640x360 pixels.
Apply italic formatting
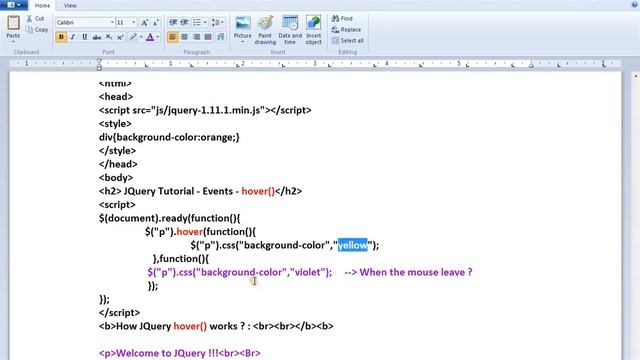pyautogui.click(x=73, y=37)
